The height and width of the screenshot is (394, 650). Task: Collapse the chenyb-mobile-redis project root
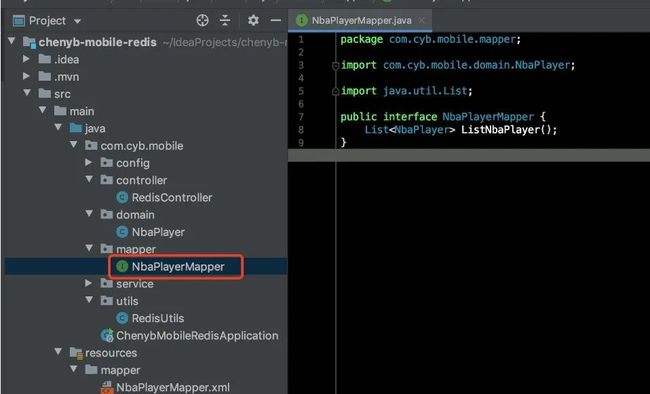pyautogui.click(x=12, y=41)
